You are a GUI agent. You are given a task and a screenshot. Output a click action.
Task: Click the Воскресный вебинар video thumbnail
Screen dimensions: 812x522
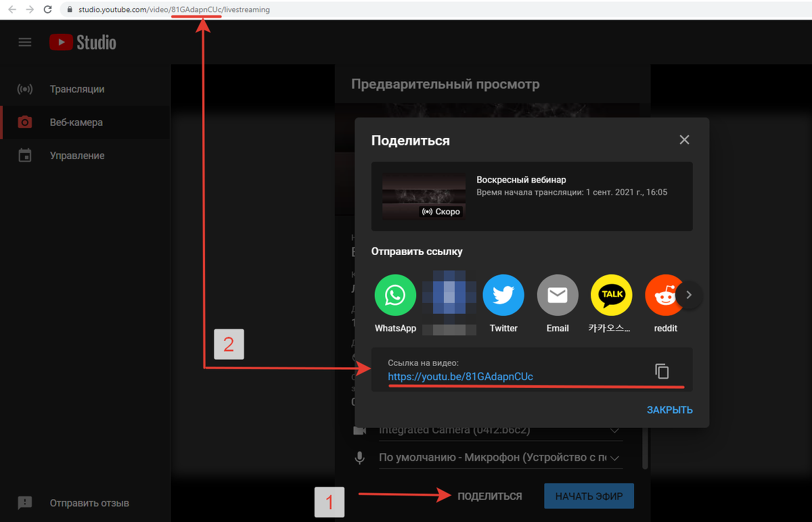click(x=424, y=196)
